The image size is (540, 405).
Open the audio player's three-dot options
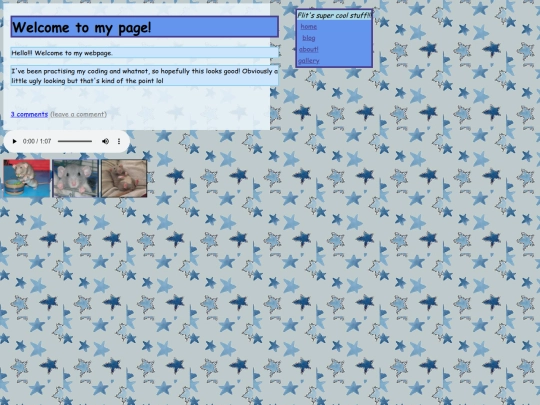point(119,141)
